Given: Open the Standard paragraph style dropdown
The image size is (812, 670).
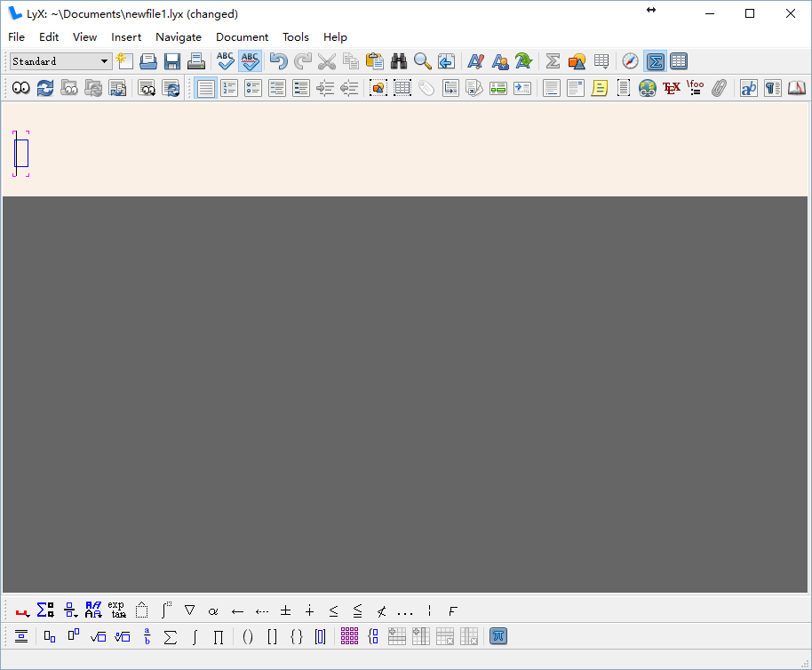Looking at the screenshot, I should tap(60, 61).
